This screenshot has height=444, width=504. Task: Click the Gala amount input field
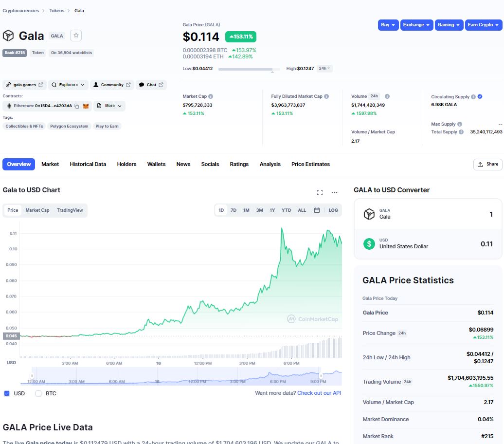428,214
